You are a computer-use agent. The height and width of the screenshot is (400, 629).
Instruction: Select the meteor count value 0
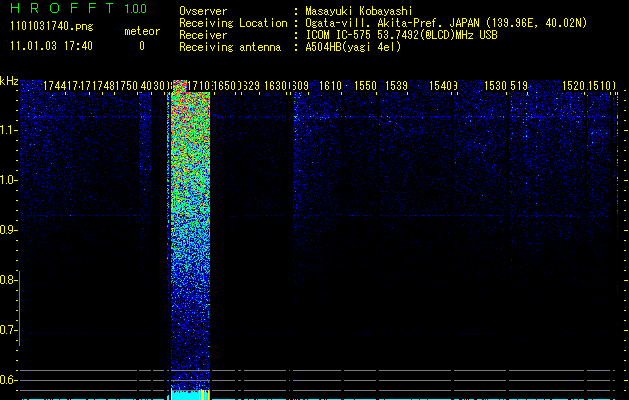pyautogui.click(x=142, y=46)
